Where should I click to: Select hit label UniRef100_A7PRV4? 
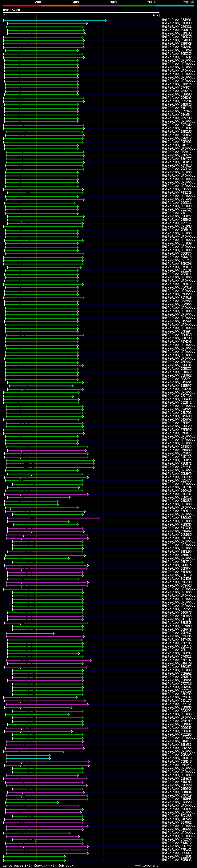coord(177,423)
